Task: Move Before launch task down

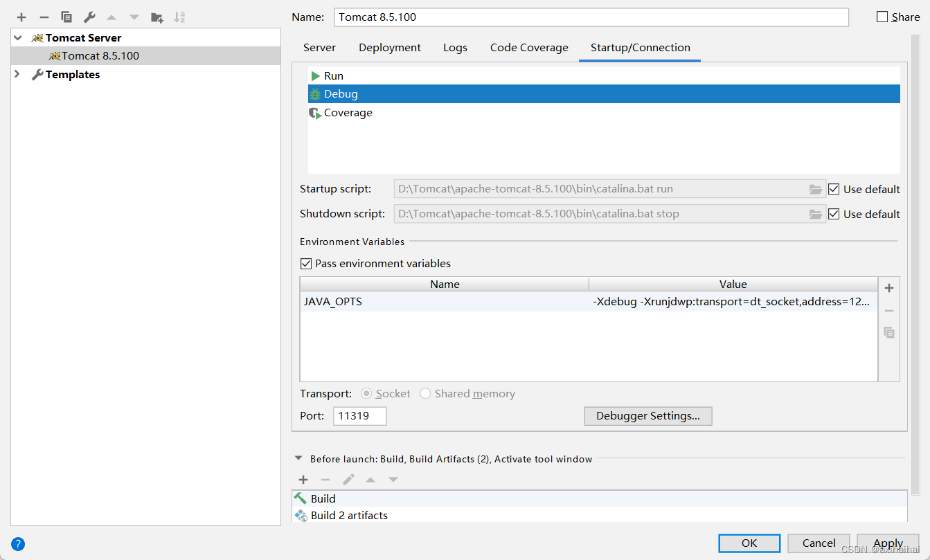Action: pyautogui.click(x=393, y=480)
